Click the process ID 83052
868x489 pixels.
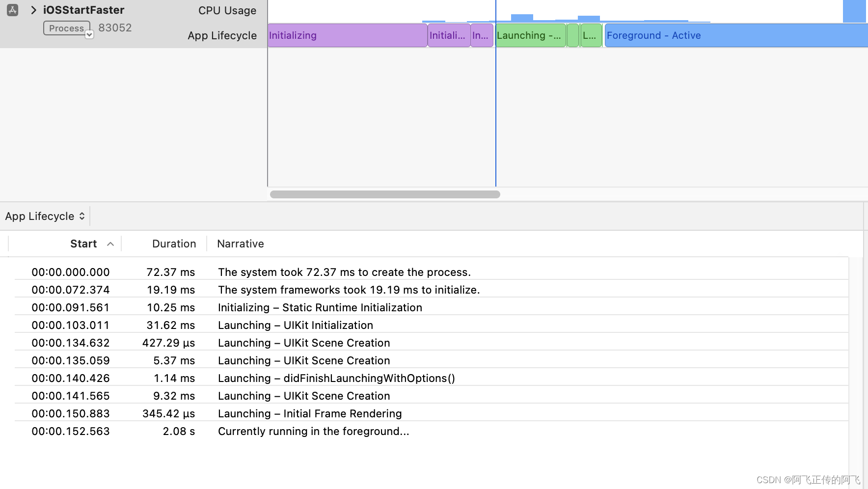(x=115, y=27)
